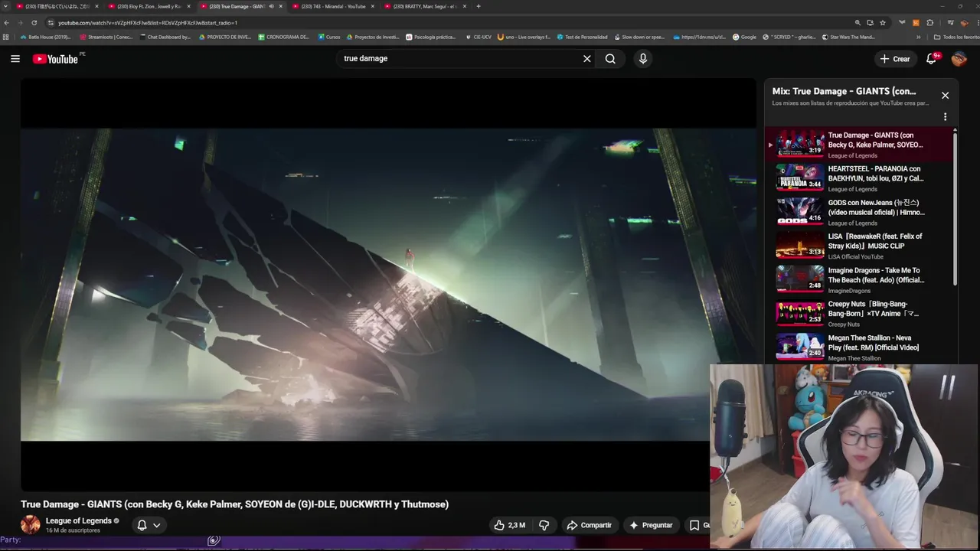Dislike the True Damage video
This screenshot has height=551, width=980.
[544, 525]
